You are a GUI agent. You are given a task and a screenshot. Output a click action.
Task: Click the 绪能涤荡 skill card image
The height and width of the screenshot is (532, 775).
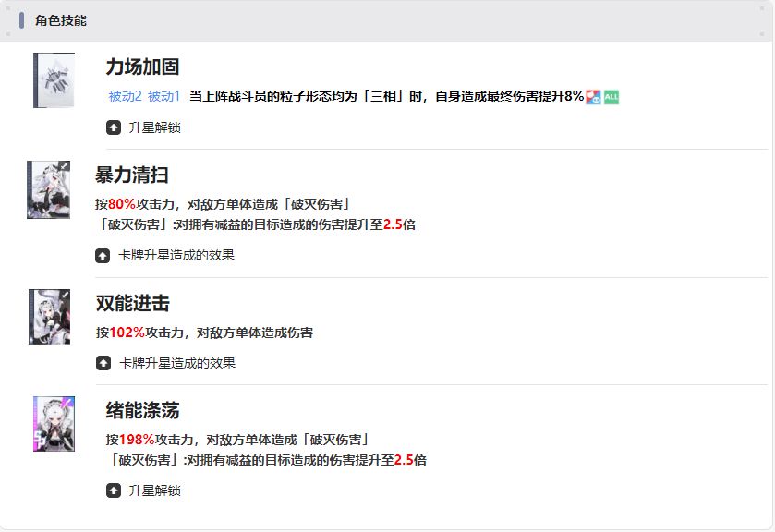[x=54, y=424]
